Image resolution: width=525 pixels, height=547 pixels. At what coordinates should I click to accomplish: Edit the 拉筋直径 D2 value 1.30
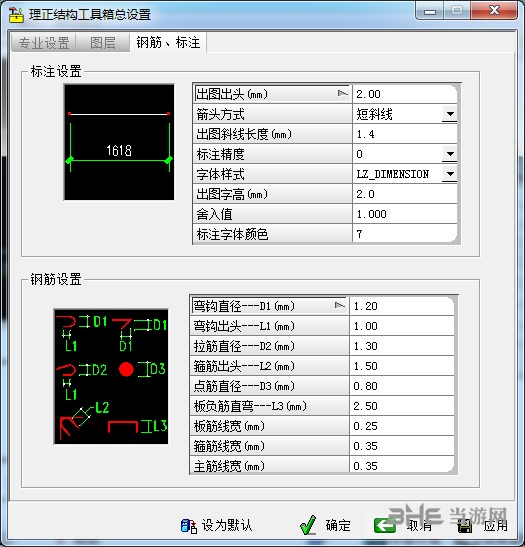pyautogui.click(x=402, y=346)
